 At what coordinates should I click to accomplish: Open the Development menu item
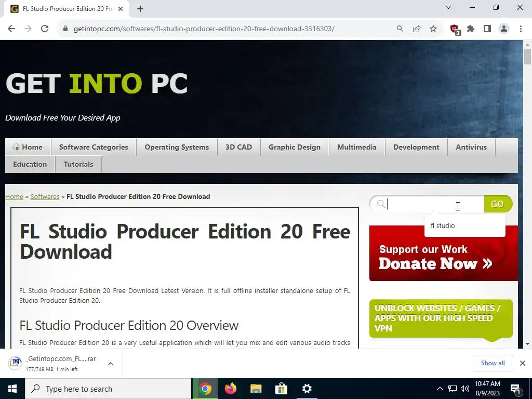tap(416, 147)
